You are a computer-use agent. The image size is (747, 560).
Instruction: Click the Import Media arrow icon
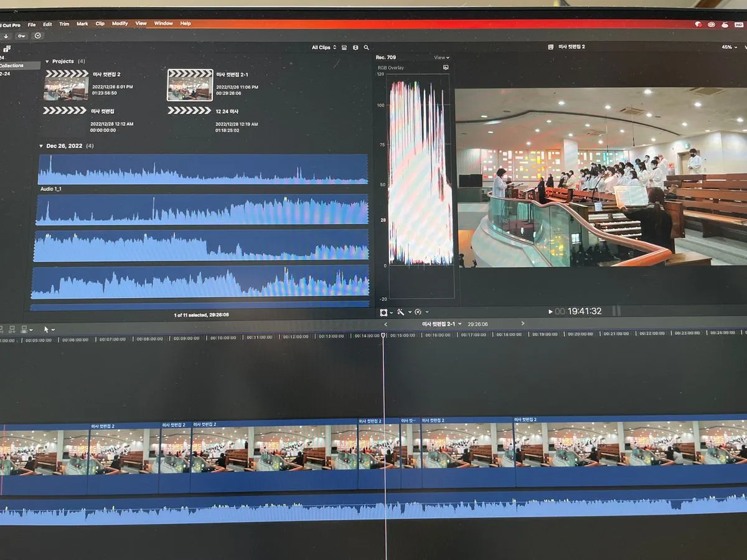pyautogui.click(x=6, y=35)
